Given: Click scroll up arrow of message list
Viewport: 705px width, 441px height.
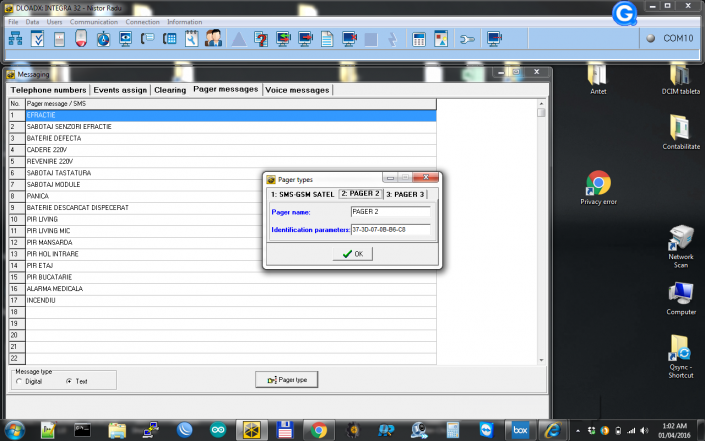Looking at the screenshot, I should point(541,103).
